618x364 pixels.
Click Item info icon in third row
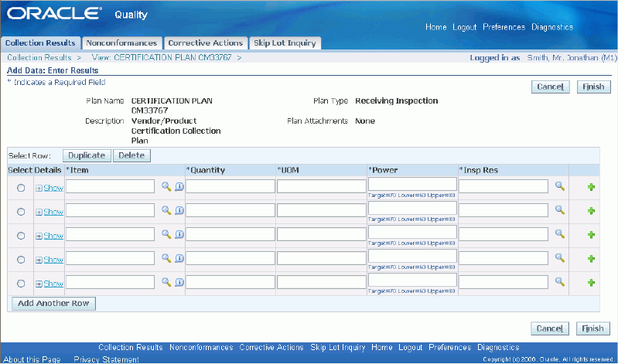179,235
